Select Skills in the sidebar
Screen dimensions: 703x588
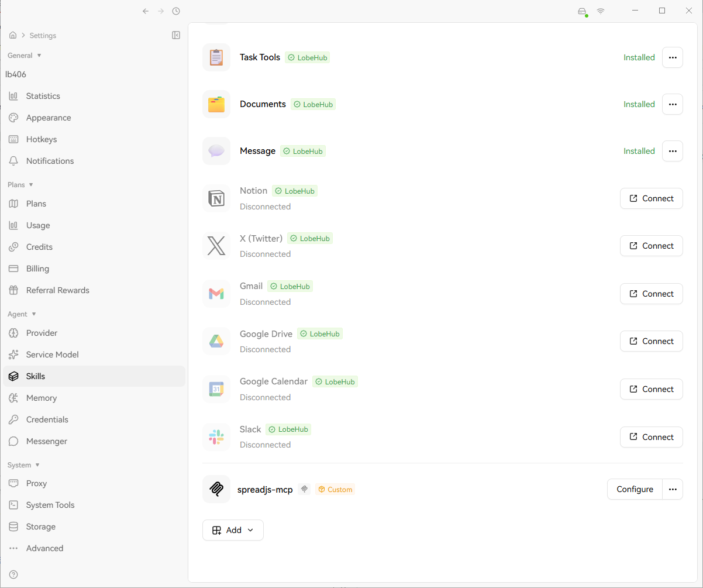tap(94, 376)
